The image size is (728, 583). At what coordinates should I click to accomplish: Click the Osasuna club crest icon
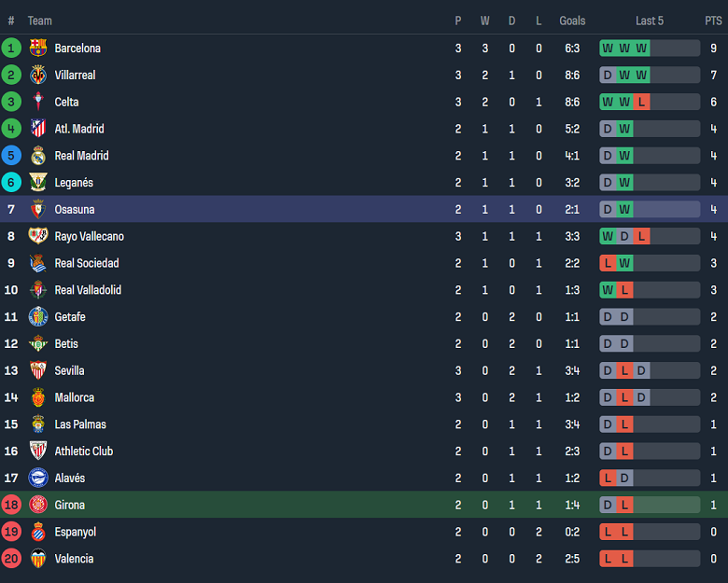pos(38,210)
